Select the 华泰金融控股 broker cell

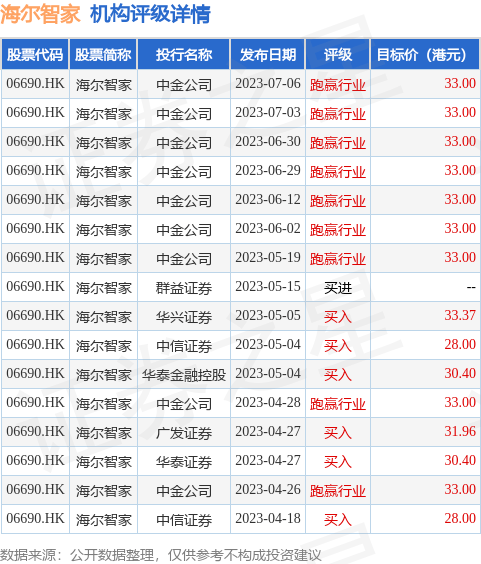(183, 374)
